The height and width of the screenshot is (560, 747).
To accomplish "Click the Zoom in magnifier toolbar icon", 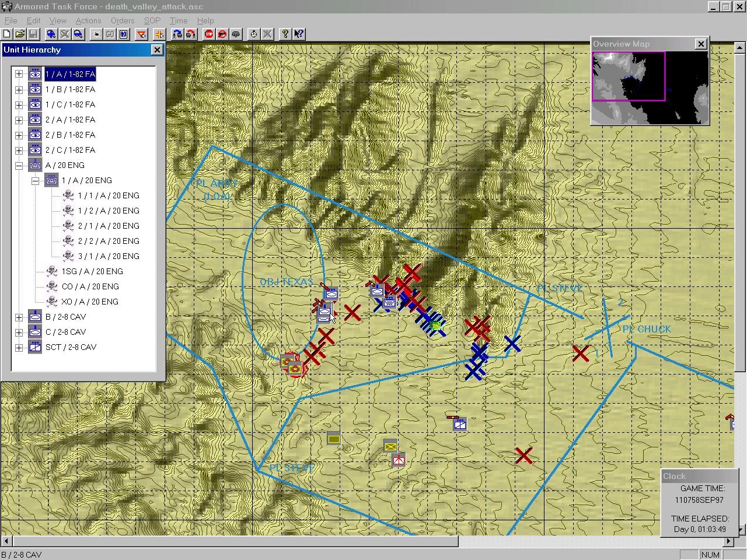I will (x=51, y=34).
